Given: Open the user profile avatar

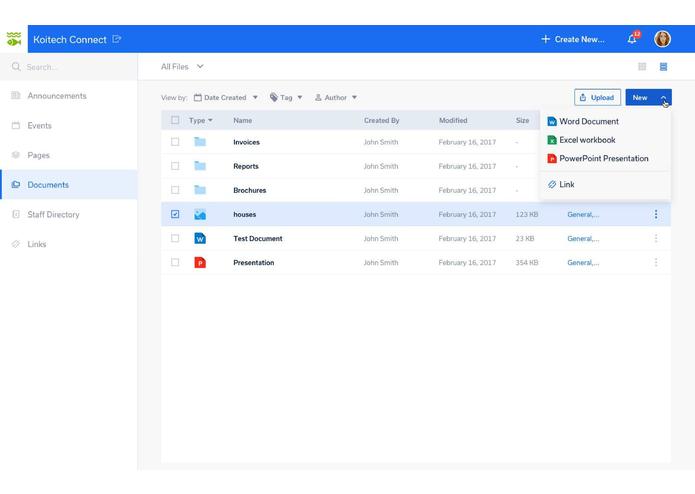Looking at the screenshot, I should click(x=662, y=39).
